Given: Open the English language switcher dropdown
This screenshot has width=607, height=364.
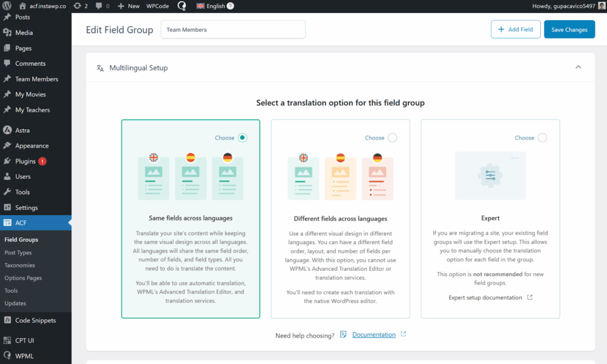Looking at the screenshot, I should [211, 7].
